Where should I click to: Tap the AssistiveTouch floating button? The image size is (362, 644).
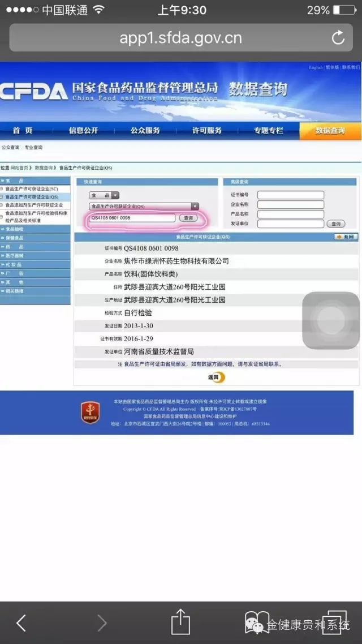point(331,320)
